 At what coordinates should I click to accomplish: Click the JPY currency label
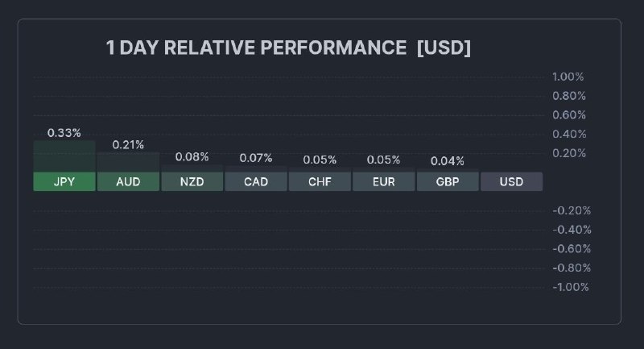64,181
